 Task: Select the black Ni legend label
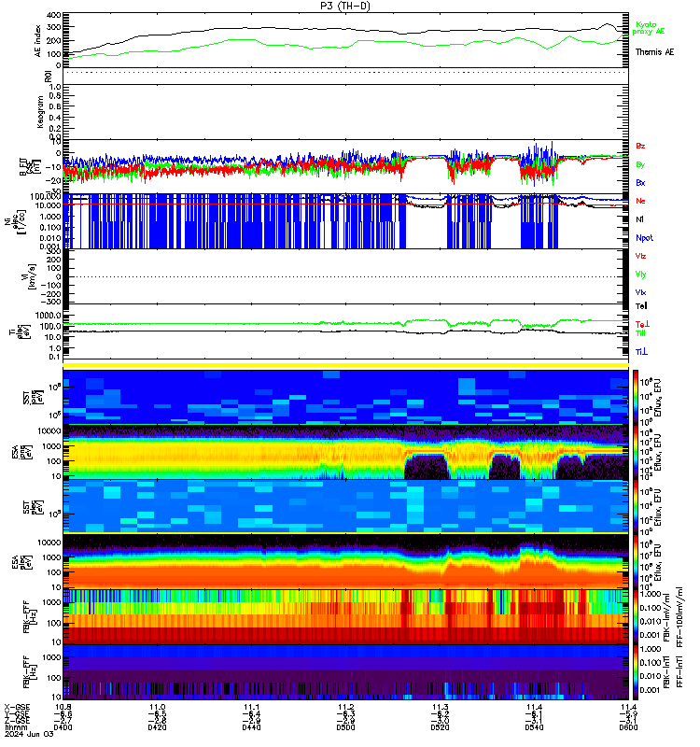pyautogui.click(x=639, y=219)
